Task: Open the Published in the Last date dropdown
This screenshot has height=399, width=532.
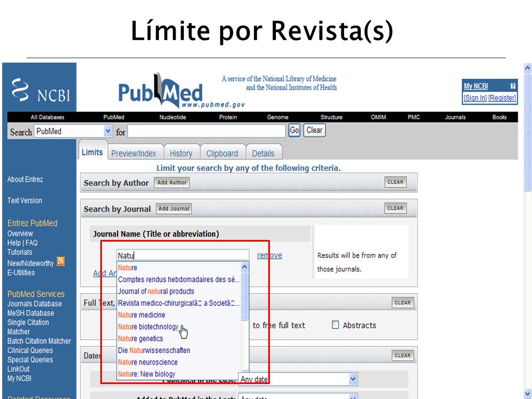Action: pyautogui.click(x=298, y=379)
